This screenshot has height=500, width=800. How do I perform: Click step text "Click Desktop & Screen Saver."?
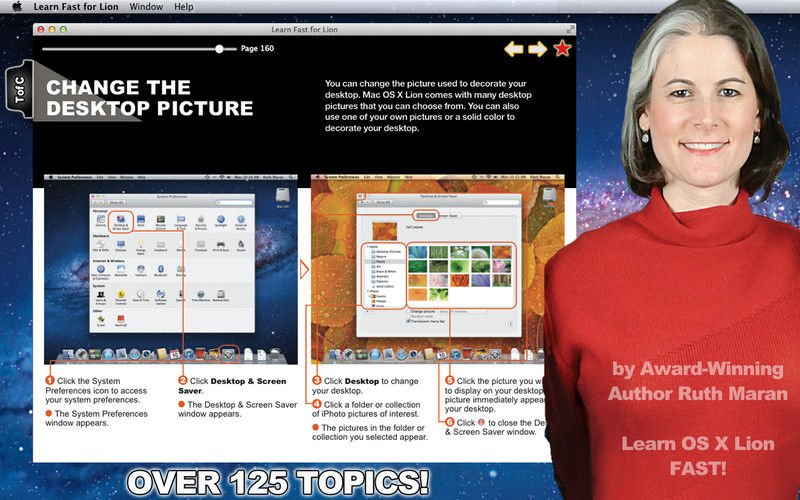(232, 386)
